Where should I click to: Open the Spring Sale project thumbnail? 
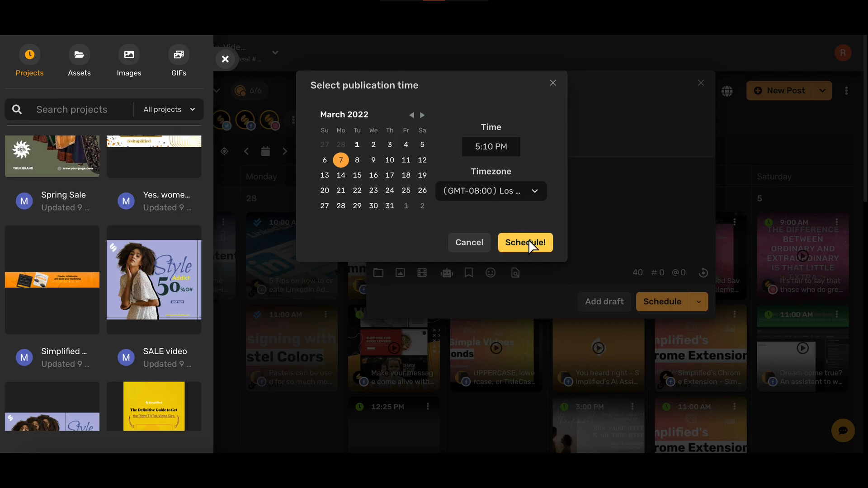click(52, 156)
